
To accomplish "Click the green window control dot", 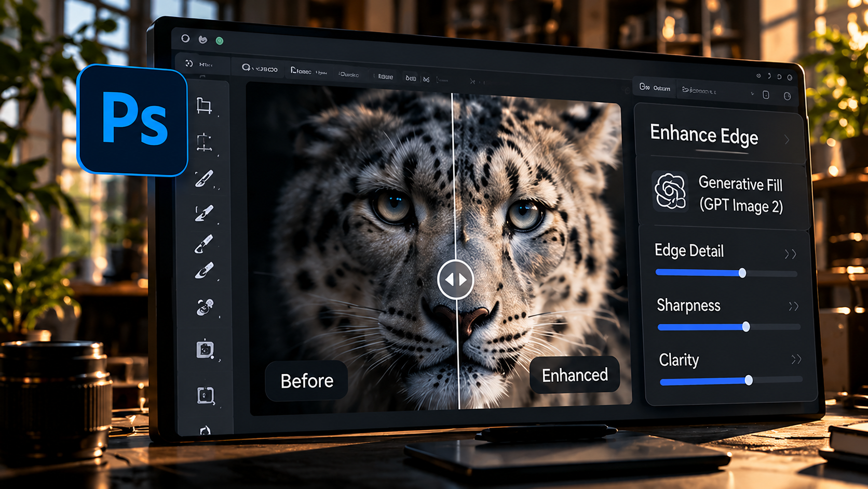I will tap(220, 41).
